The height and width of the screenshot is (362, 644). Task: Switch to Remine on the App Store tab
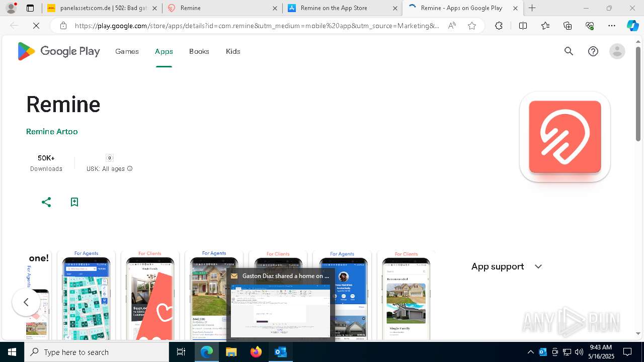[342, 8]
